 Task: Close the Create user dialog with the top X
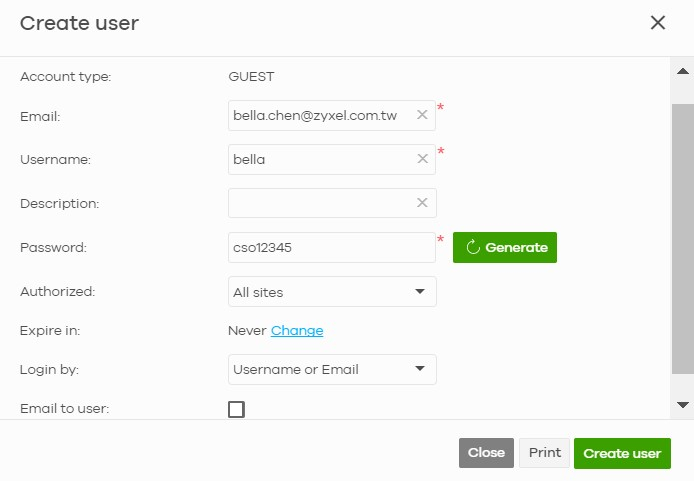658,23
